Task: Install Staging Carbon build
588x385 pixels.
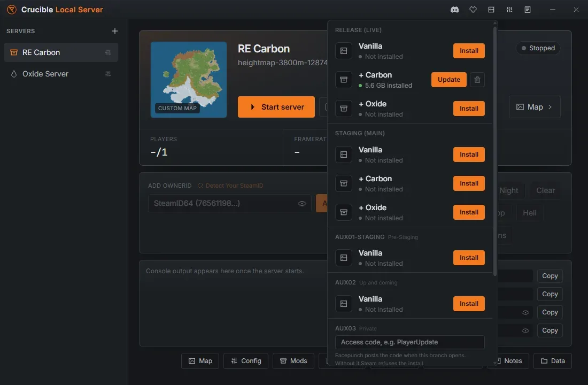Action: click(x=469, y=183)
